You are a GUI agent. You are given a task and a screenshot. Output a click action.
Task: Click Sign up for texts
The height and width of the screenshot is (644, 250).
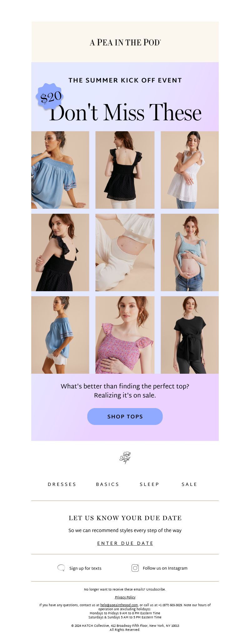[x=85, y=568]
